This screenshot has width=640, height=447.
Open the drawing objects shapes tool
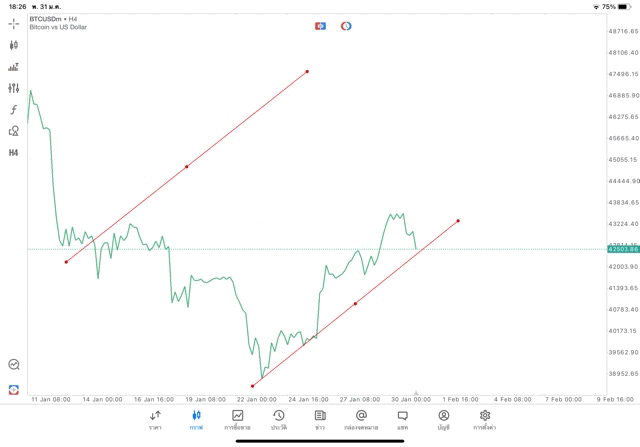click(14, 131)
